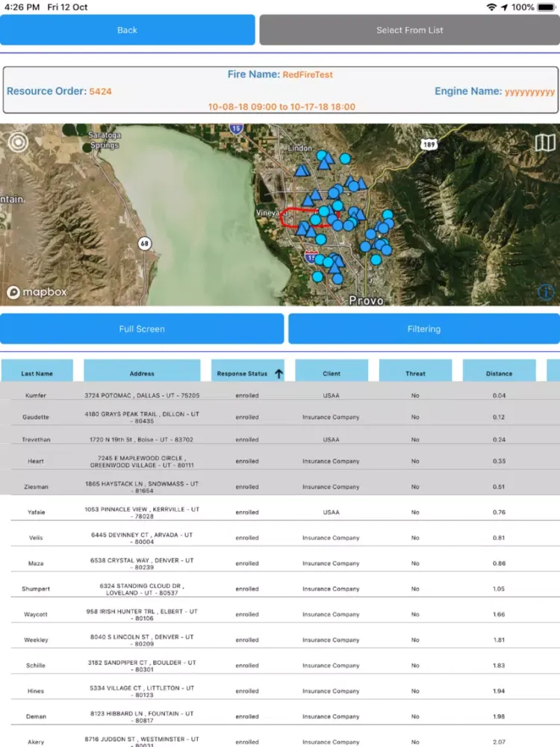This screenshot has height=747, width=560.
Task: Tap the Wi-Fi status icon
Action: [x=491, y=7]
